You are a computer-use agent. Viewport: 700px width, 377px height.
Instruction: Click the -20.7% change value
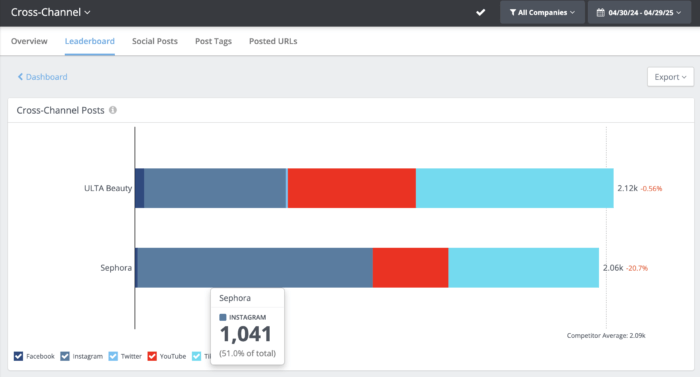[x=637, y=268]
